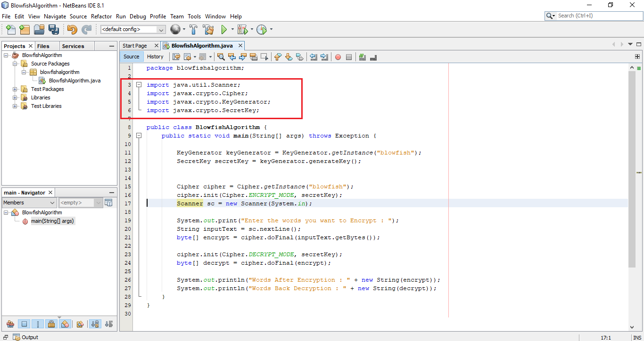Viewport: 644px width, 341px height.
Task: Click the Clean and Build hammer-broom icon
Action: (x=208, y=29)
